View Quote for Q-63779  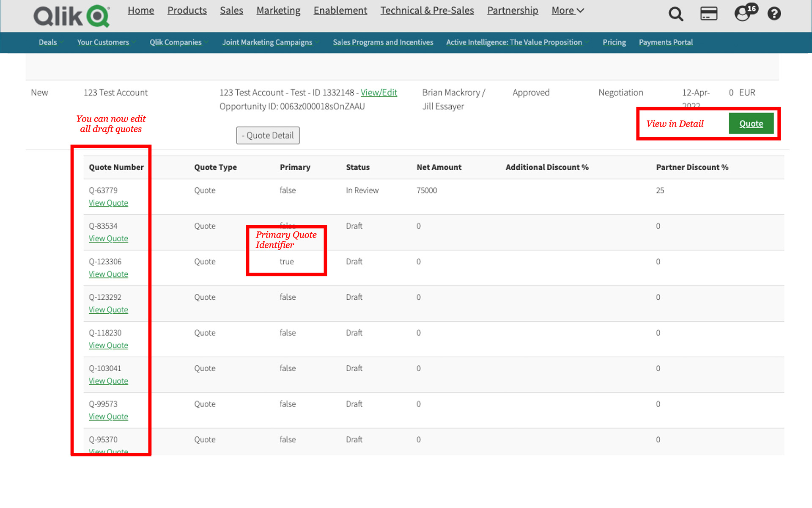(108, 203)
